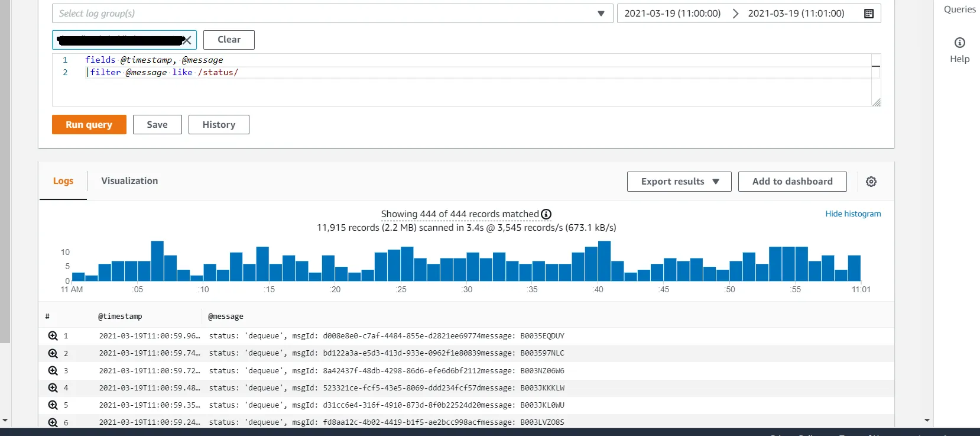Open query History
This screenshot has width=980, height=436.
coord(219,125)
